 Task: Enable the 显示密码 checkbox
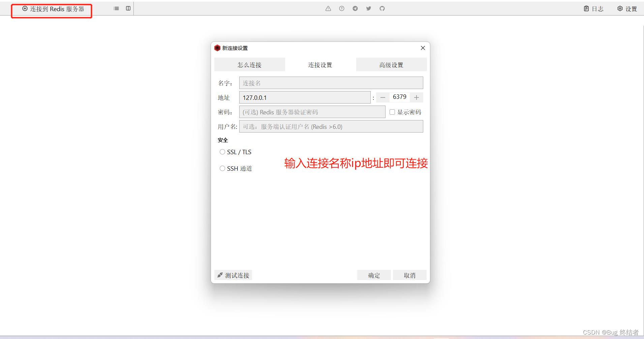(392, 112)
